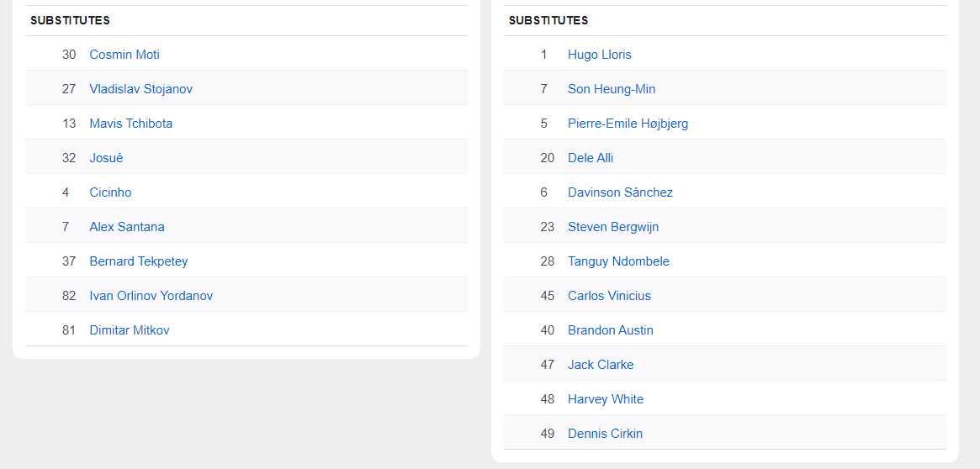Open Josué's player profile
Image resolution: width=980 pixels, height=469 pixels.
(106, 158)
